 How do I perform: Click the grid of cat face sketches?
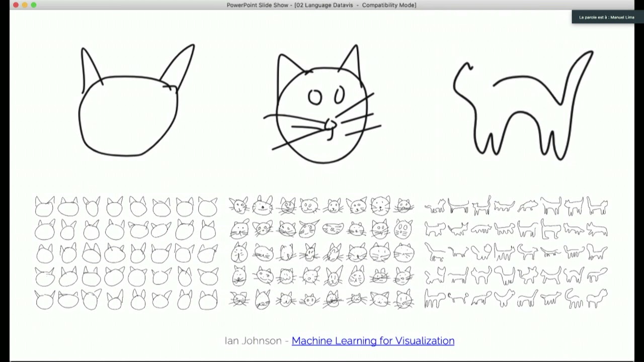(322, 252)
